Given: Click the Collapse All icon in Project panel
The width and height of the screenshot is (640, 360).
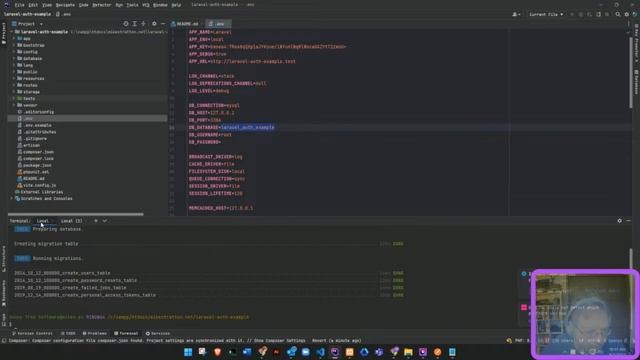Looking at the screenshot, I should click(x=143, y=24).
